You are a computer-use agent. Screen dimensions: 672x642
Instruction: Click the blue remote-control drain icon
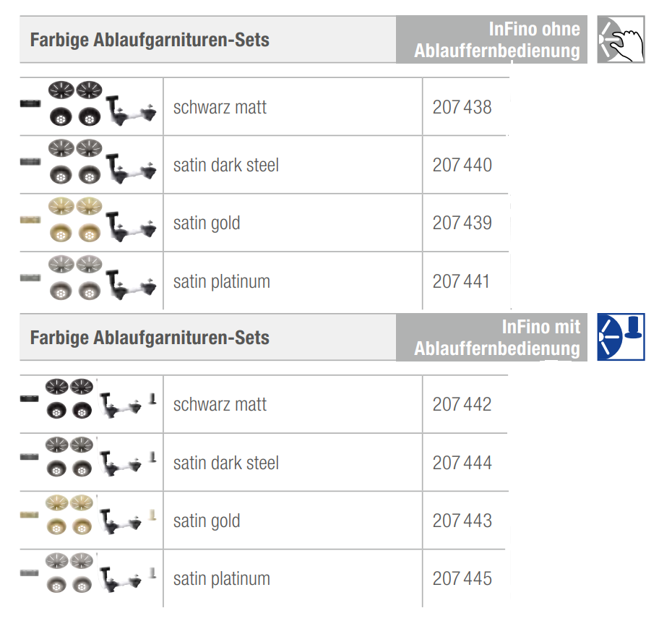(621, 337)
